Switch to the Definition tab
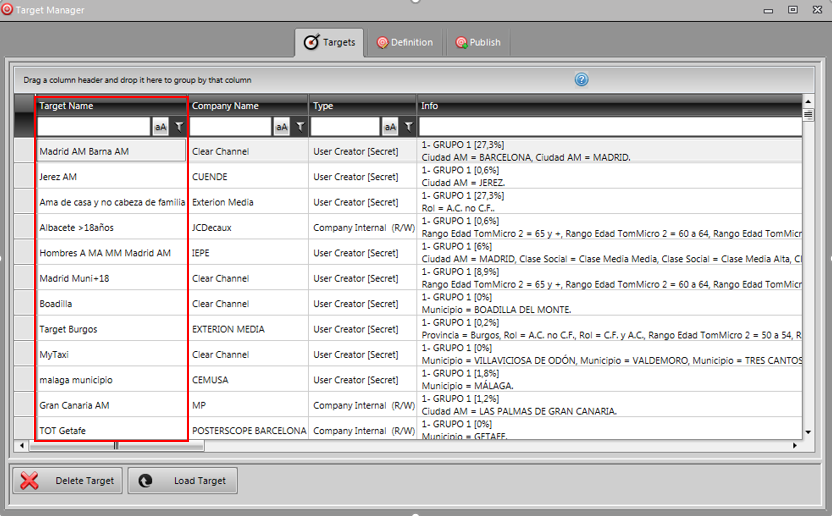Image resolution: width=832 pixels, height=516 pixels. pos(404,43)
